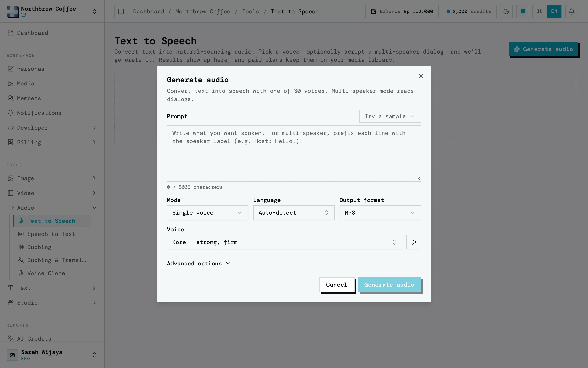Open Output format MP3 dropdown
This screenshot has height=368, width=588.
tap(380, 212)
